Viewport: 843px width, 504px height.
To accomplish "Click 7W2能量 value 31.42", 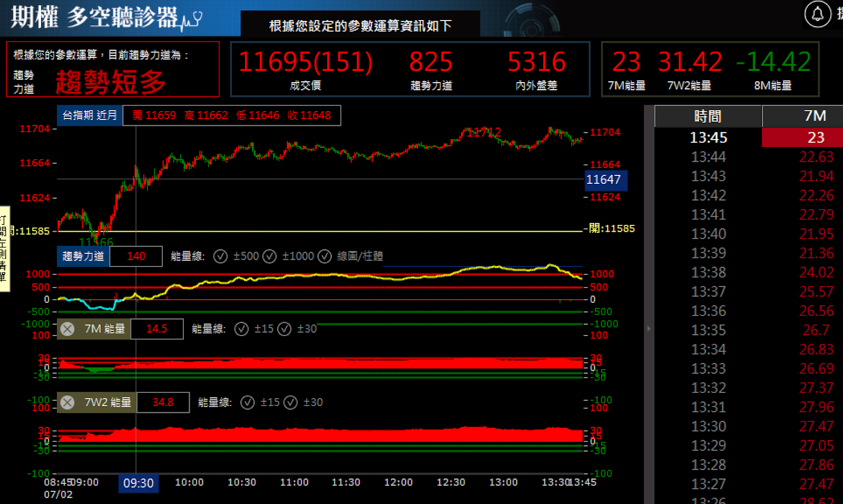I will coord(690,62).
